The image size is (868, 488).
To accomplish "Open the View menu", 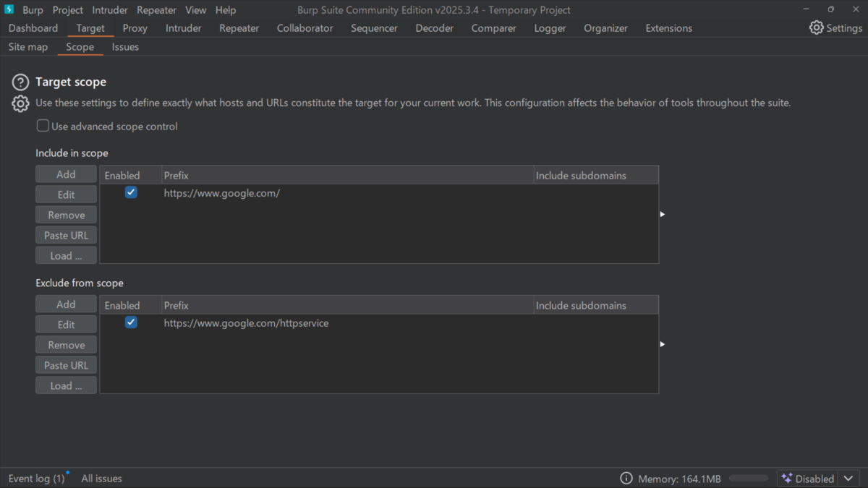I will pyautogui.click(x=195, y=10).
